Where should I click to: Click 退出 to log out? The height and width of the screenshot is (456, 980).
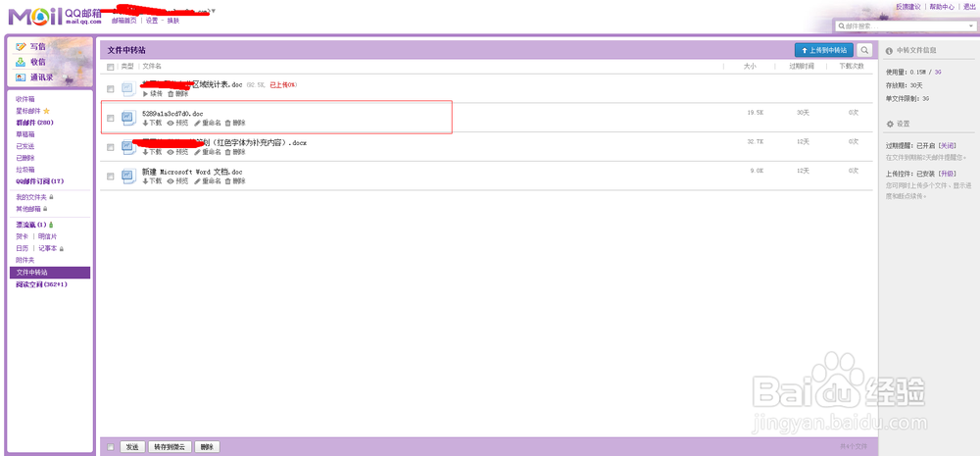(x=969, y=7)
